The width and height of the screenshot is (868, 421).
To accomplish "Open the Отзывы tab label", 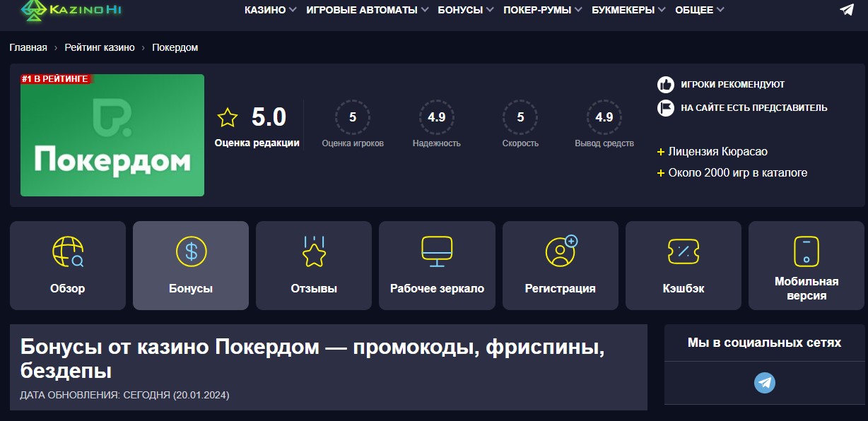I will click(x=314, y=288).
